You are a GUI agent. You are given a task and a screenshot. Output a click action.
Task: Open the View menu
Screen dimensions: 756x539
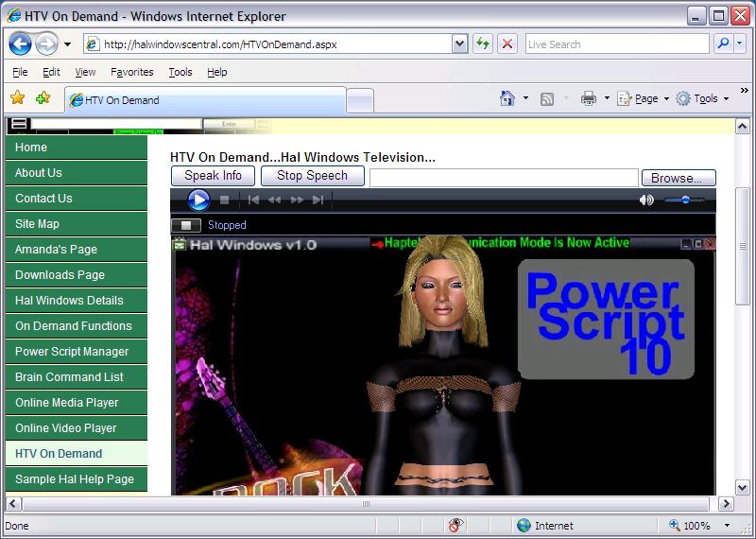click(85, 72)
